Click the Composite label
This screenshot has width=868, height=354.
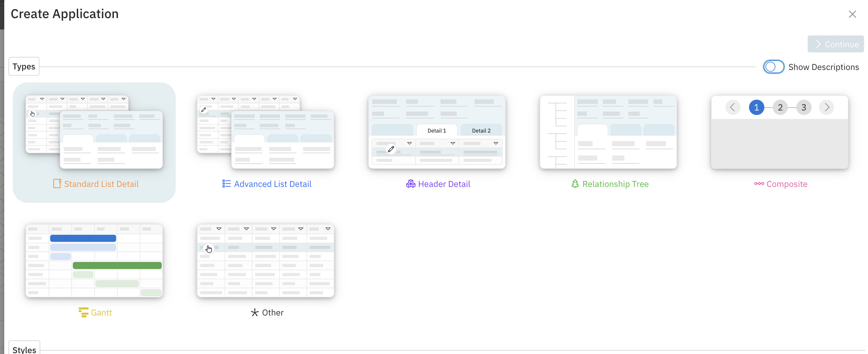tap(787, 184)
